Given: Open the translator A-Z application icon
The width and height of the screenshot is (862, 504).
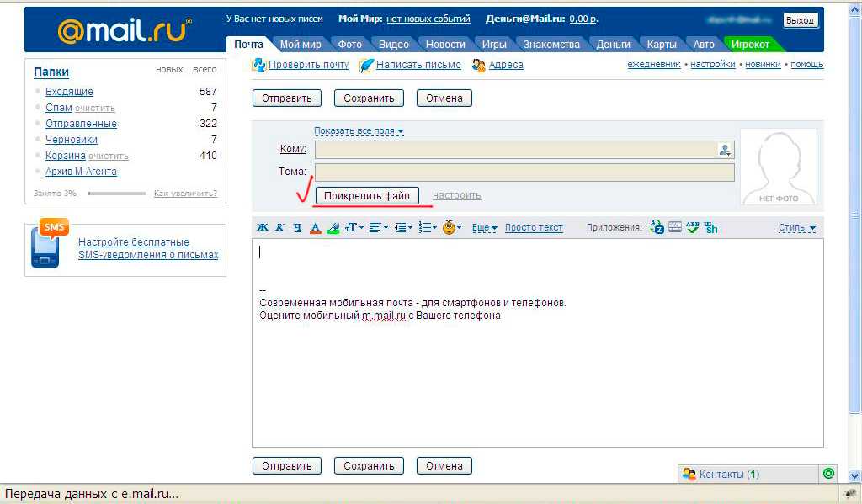Looking at the screenshot, I should tap(657, 227).
